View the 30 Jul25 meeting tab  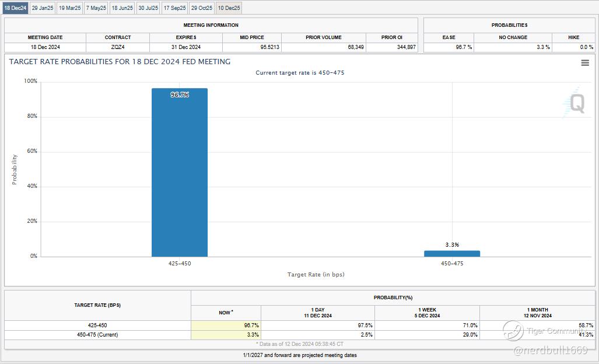click(x=148, y=8)
